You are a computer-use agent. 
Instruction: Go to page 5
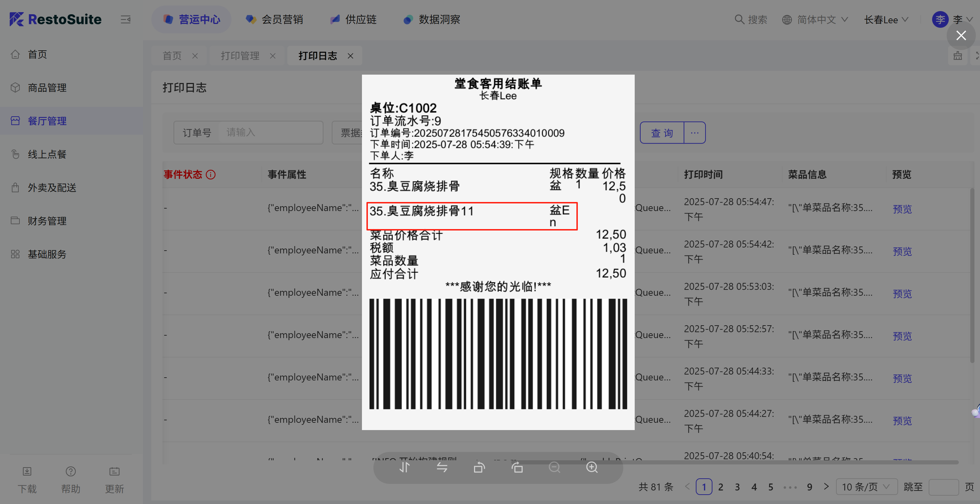click(x=771, y=487)
